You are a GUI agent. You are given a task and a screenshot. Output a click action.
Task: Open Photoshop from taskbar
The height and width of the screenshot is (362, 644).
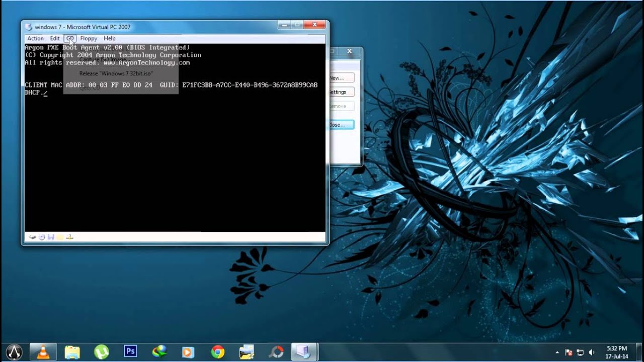point(130,352)
